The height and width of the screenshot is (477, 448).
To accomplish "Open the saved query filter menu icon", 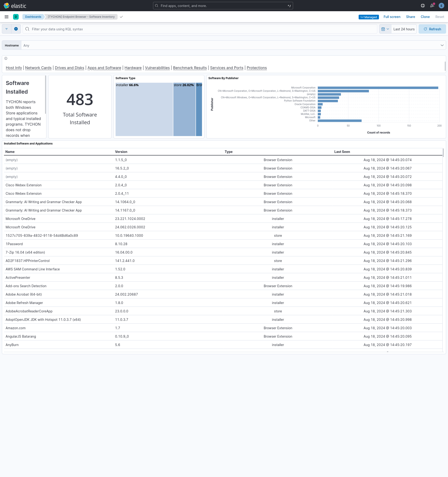I will click(x=7, y=29).
